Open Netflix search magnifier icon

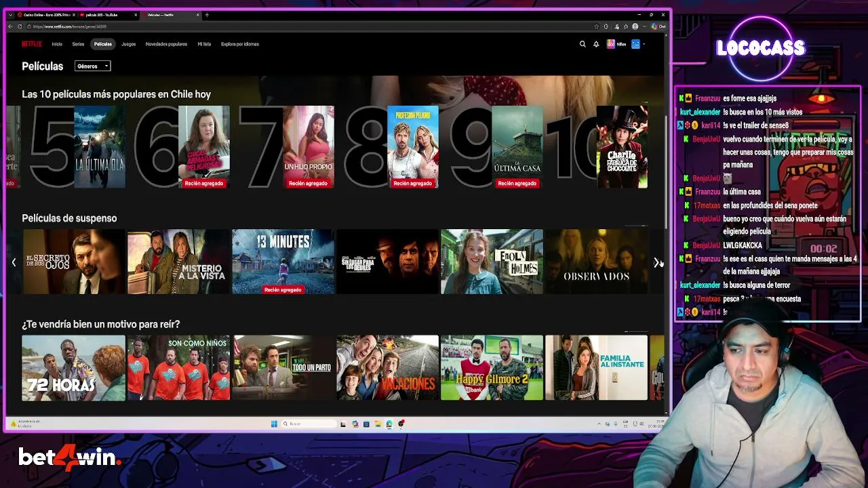(x=582, y=44)
